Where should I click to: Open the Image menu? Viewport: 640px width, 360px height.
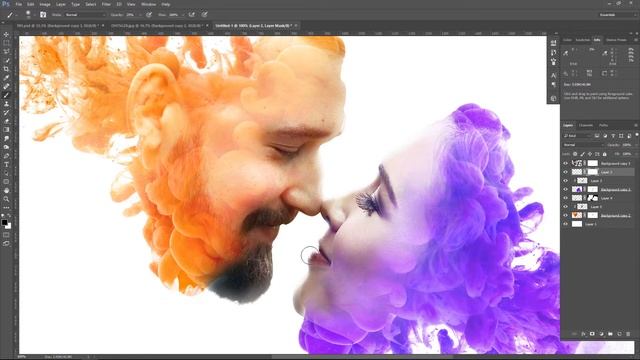[x=45, y=4]
